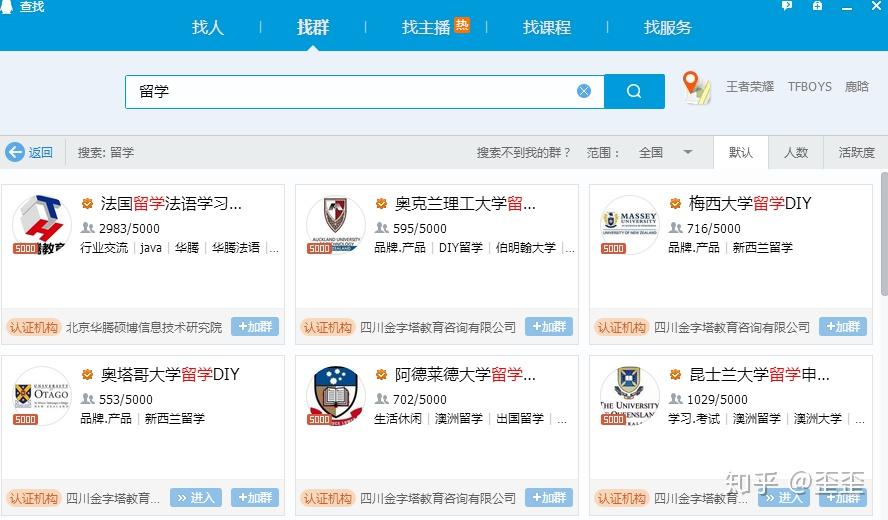
Task: Click the member count icon beside 716/5000
Action: pyautogui.click(x=676, y=228)
